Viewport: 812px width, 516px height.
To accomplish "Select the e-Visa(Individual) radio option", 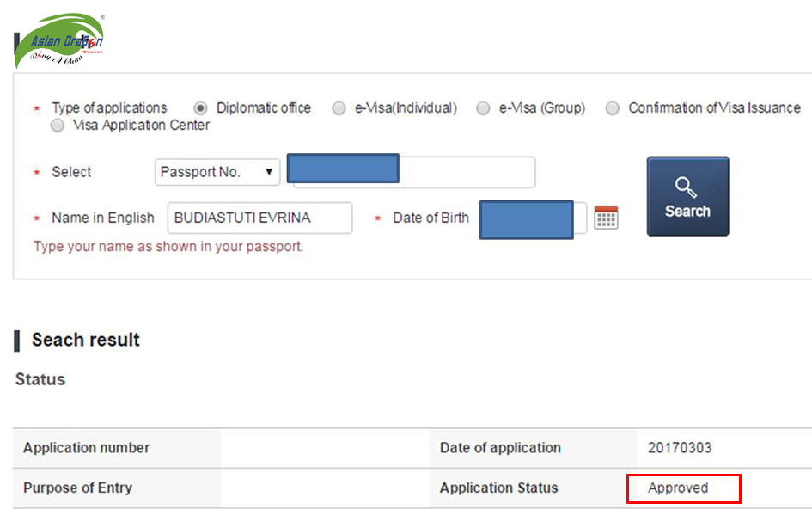I will click(x=339, y=108).
